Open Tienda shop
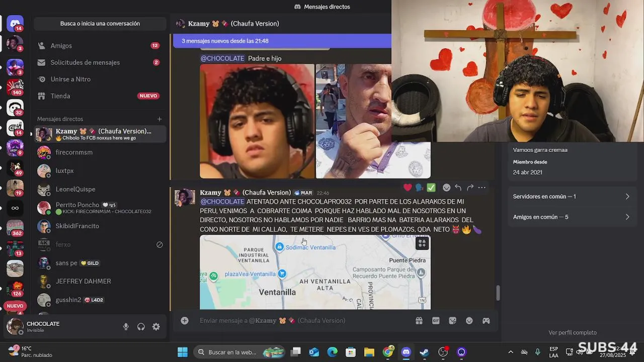Screen dimensions: 644x362 tap(100, 96)
